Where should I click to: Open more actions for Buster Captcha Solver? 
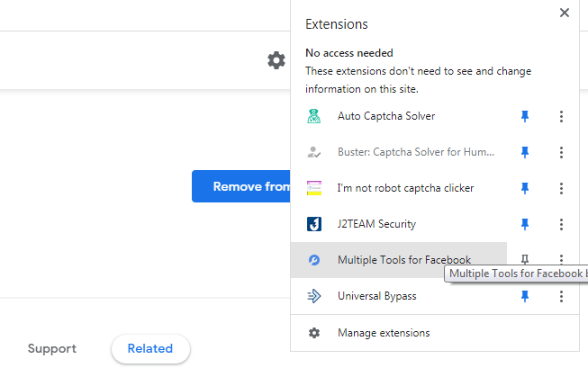pyautogui.click(x=561, y=152)
